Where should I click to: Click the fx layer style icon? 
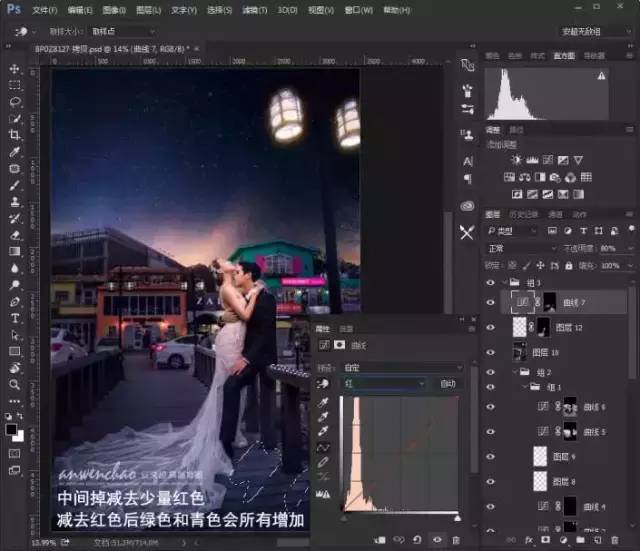click(x=529, y=540)
